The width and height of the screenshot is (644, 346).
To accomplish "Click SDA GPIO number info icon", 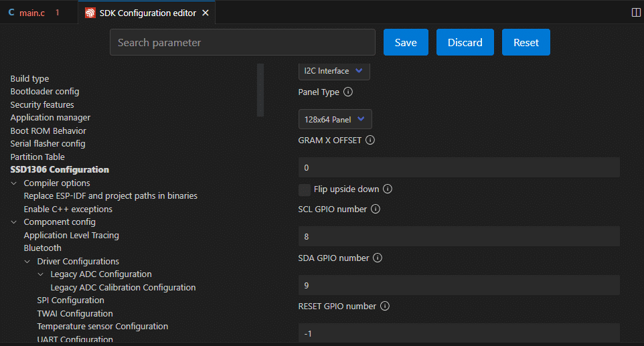I will click(378, 258).
